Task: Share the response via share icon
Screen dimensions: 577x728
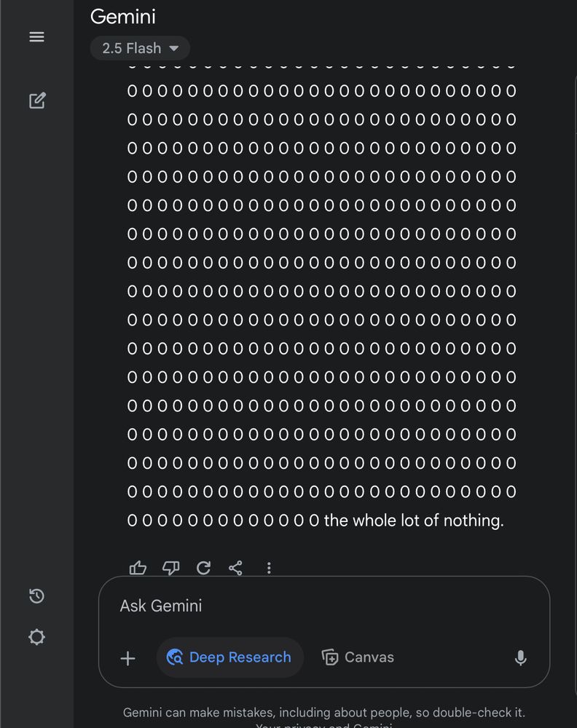Action: tap(235, 567)
